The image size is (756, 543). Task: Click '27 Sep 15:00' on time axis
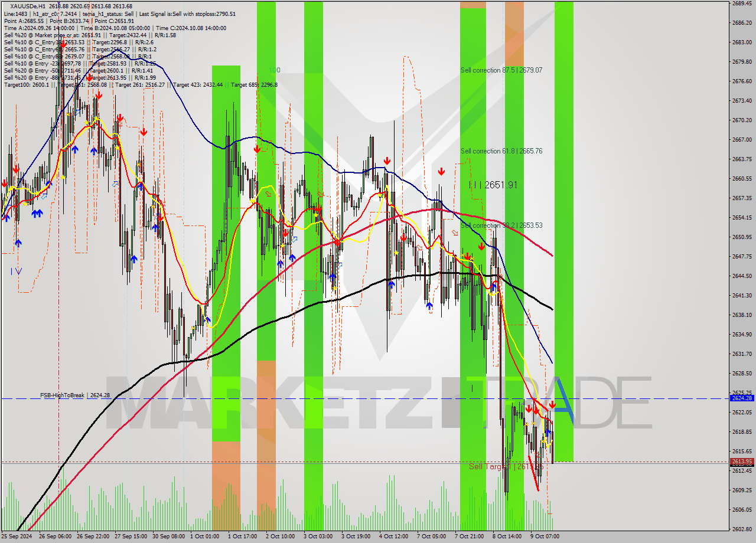click(131, 537)
